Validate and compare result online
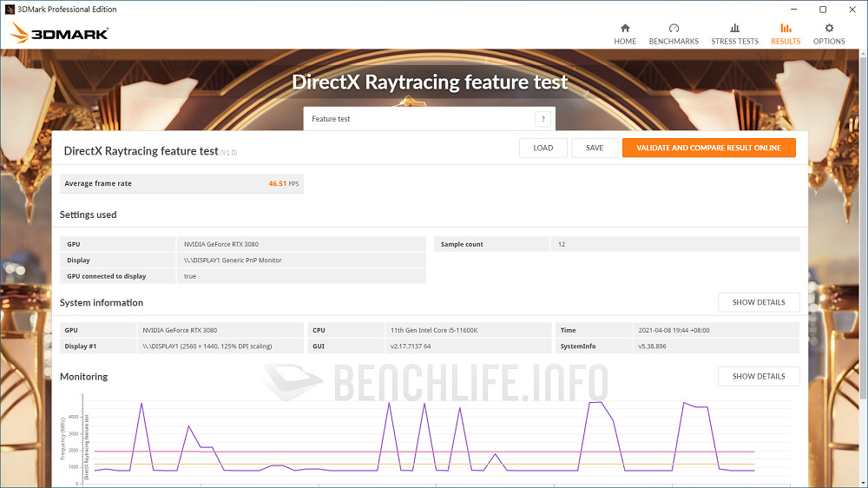Viewport: 868px width, 488px height. (x=708, y=148)
